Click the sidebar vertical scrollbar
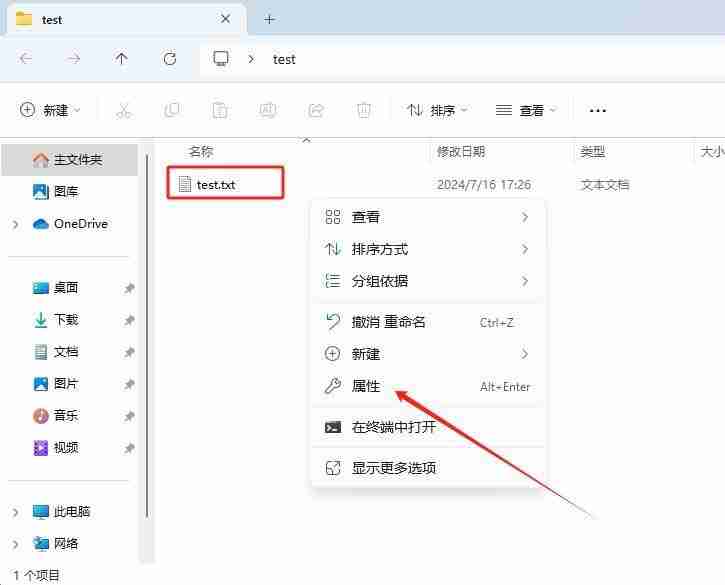 point(147,336)
